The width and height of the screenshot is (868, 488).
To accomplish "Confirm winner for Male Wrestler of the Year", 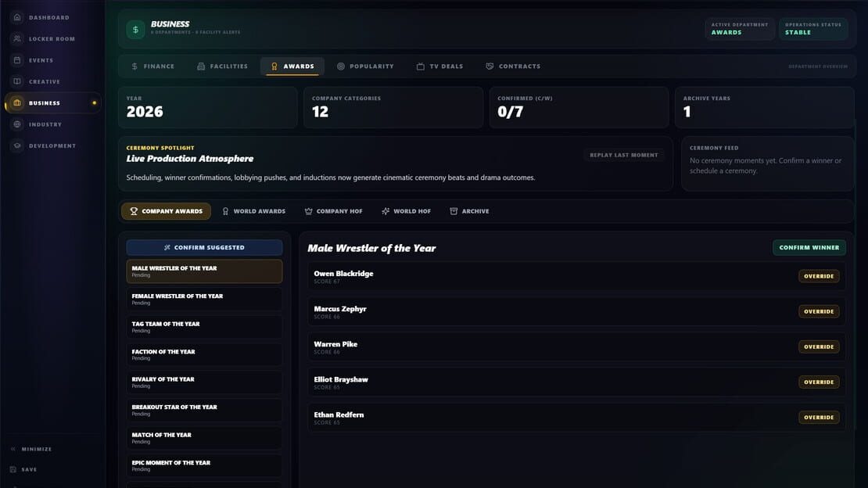I will pos(809,248).
